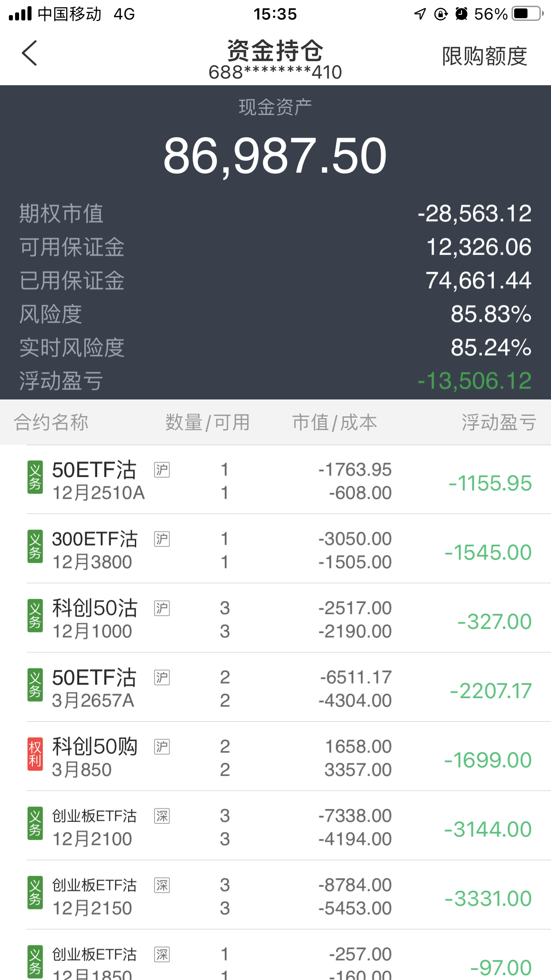
Task: Tap the 沪 exchange tag on 300ETF沽
Action: (x=162, y=539)
